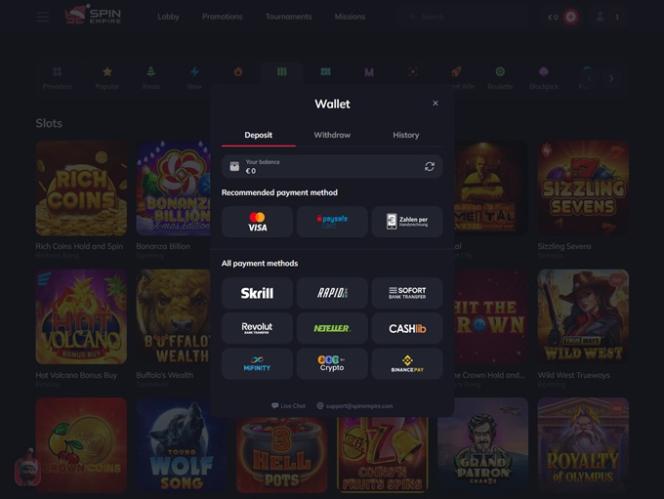
Task: Refresh the wallet balance
Action: click(x=429, y=166)
